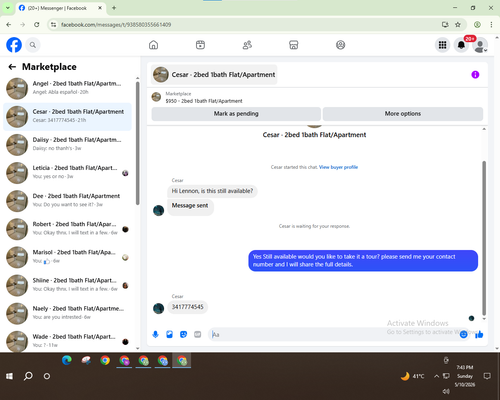
Task: Open Notifications bell with 20+ badge
Action: (461, 45)
